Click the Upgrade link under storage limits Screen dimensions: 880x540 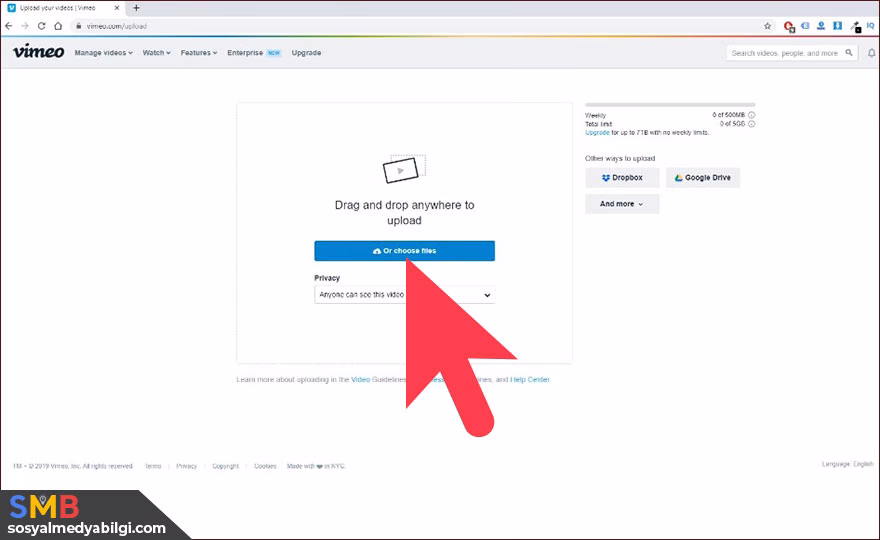pyautogui.click(x=597, y=133)
